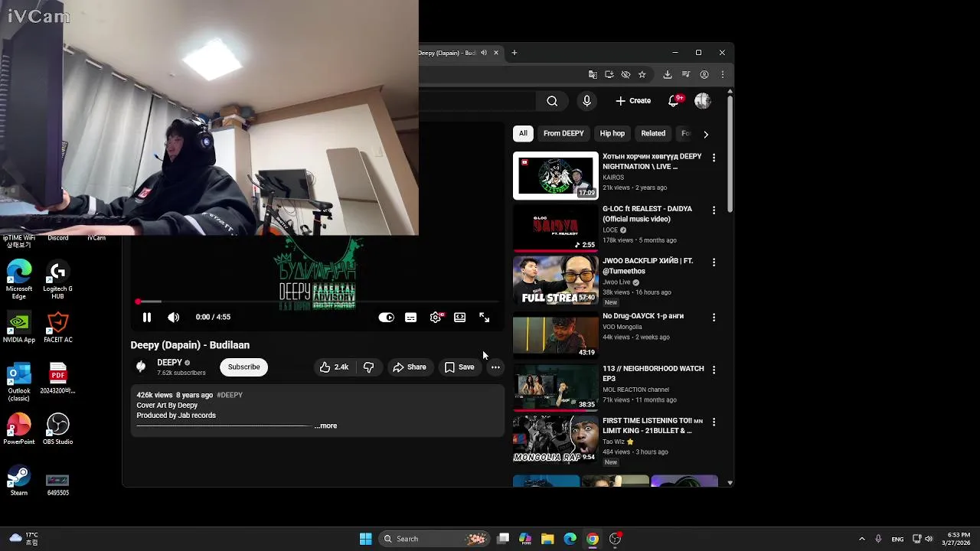Toggle subtitles/captions button in player
Image resolution: width=980 pixels, height=551 pixels.
point(411,317)
